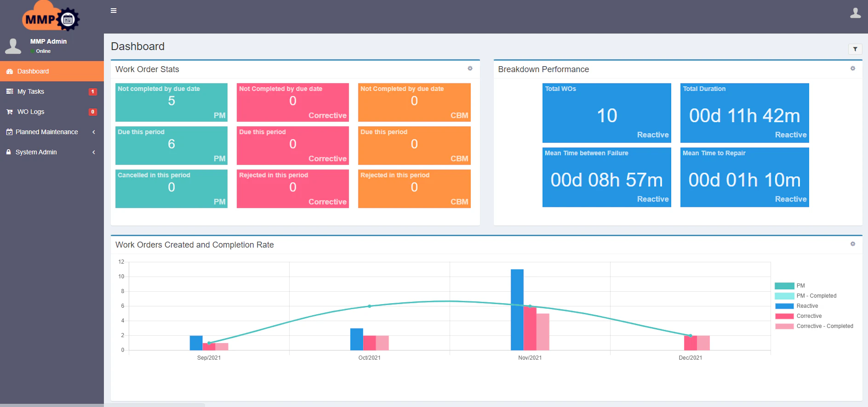Expand the System Admin submenu chevron
This screenshot has height=407, width=868.
pos(94,152)
